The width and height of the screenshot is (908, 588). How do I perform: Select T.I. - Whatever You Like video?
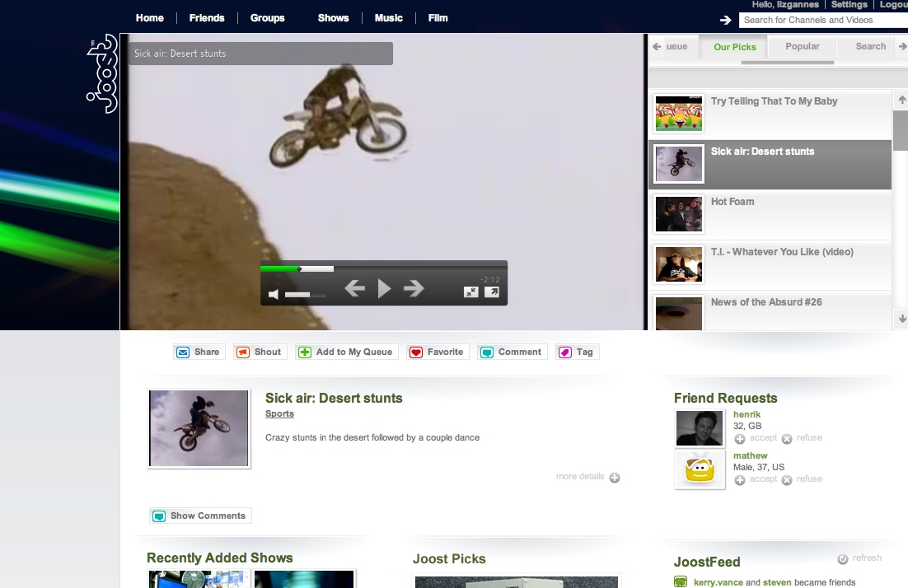[x=770, y=265]
